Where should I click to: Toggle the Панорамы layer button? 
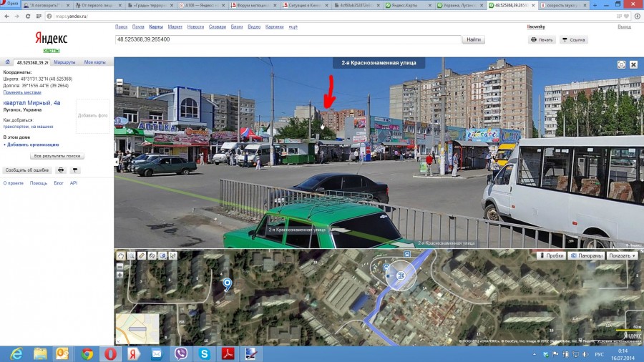pyautogui.click(x=587, y=255)
